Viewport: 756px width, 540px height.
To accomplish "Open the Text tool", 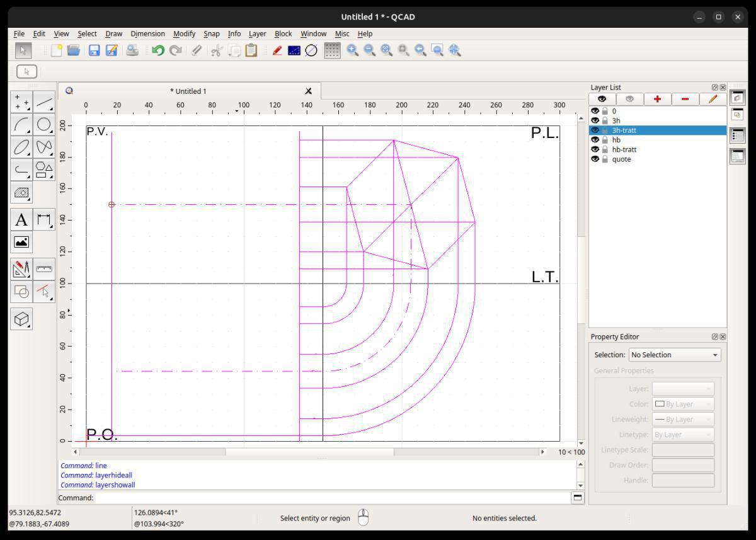I will (x=21, y=220).
